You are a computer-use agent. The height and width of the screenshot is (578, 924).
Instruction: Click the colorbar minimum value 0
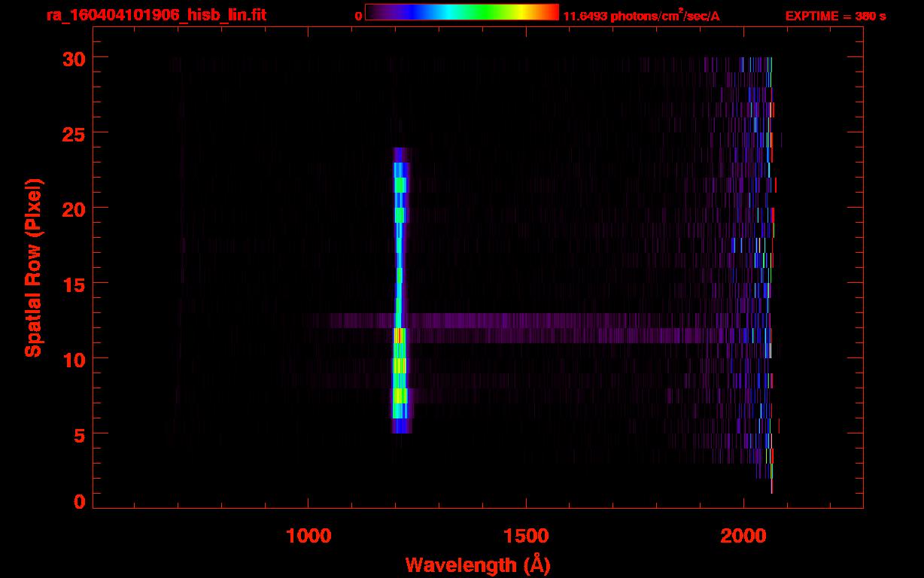coord(358,16)
